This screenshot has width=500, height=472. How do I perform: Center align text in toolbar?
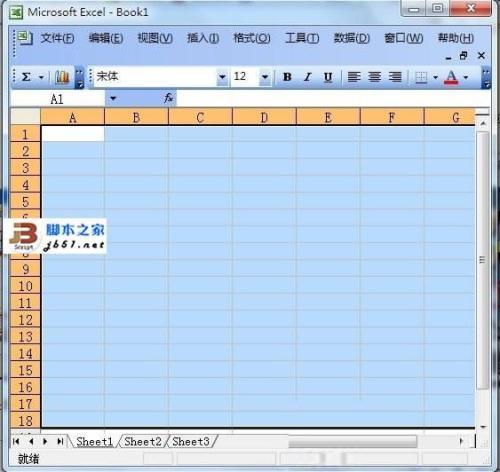375,77
